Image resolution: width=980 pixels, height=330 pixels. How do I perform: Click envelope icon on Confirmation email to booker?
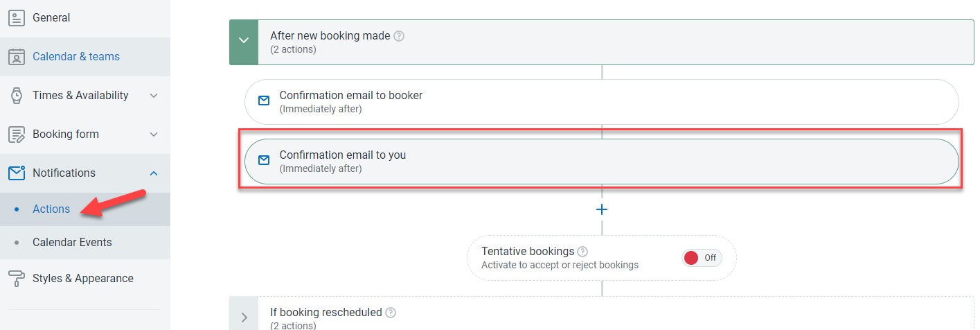pyautogui.click(x=264, y=101)
